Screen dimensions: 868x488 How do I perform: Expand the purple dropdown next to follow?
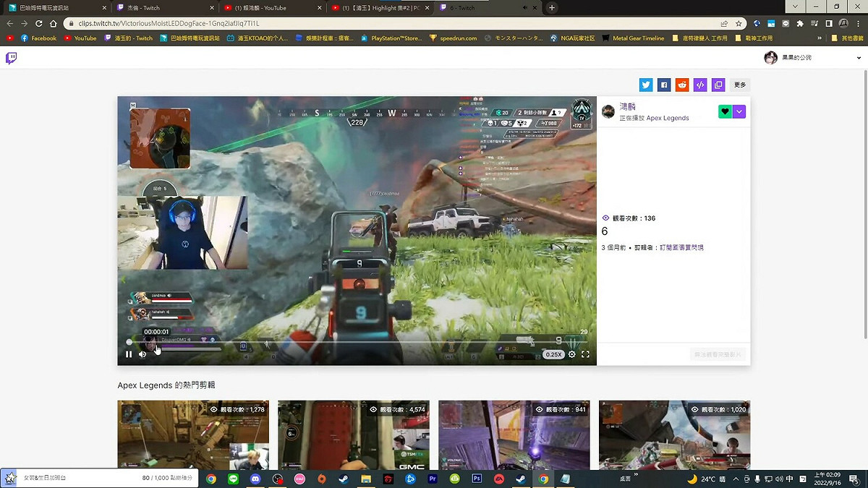pyautogui.click(x=739, y=111)
